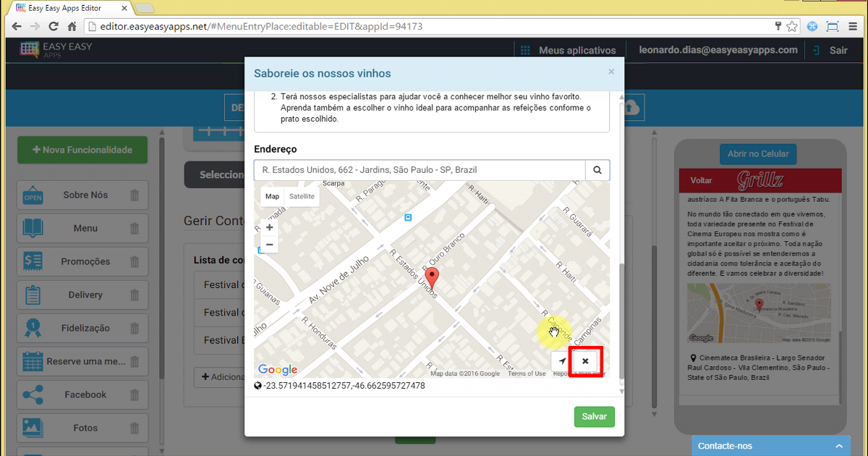The image size is (868, 456).
Task: Click the Endereço address input field
Action: click(420, 170)
